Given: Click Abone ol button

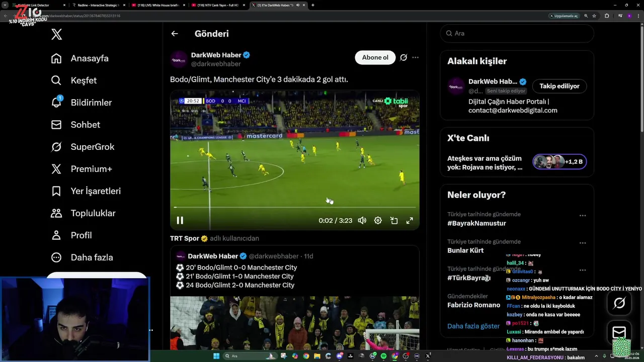Looking at the screenshot, I should [375, 57].
